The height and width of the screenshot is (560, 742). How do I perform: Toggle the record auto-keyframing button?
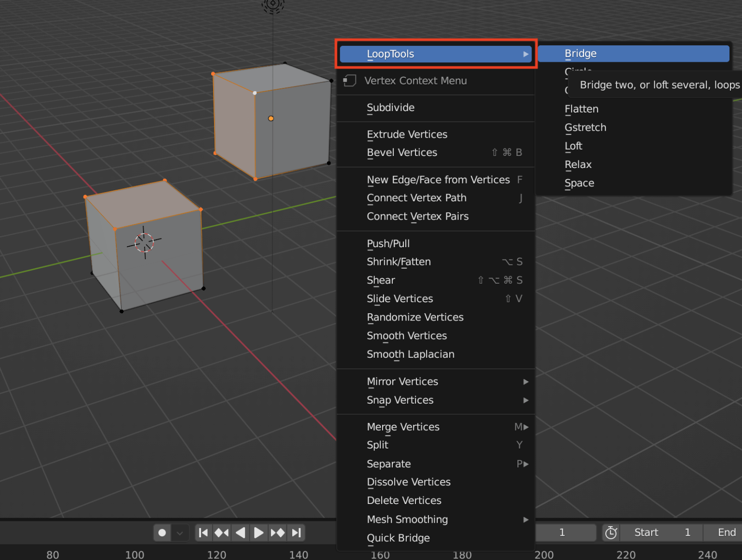point(162,532)
